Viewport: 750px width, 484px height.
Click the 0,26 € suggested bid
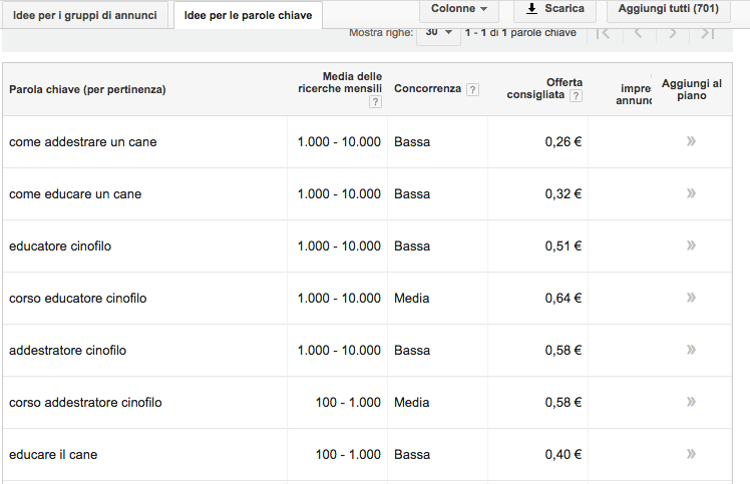(x=563, y=142)
